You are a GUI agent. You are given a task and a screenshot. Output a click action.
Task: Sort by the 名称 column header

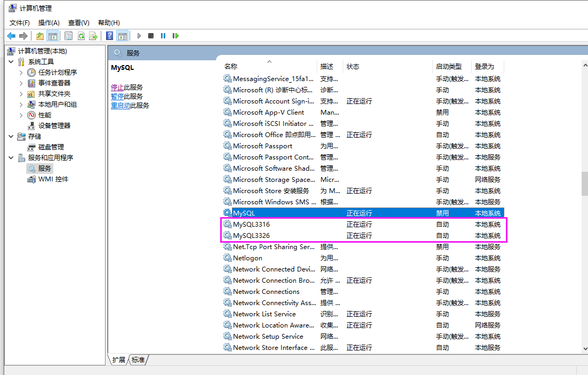[270, 67]
